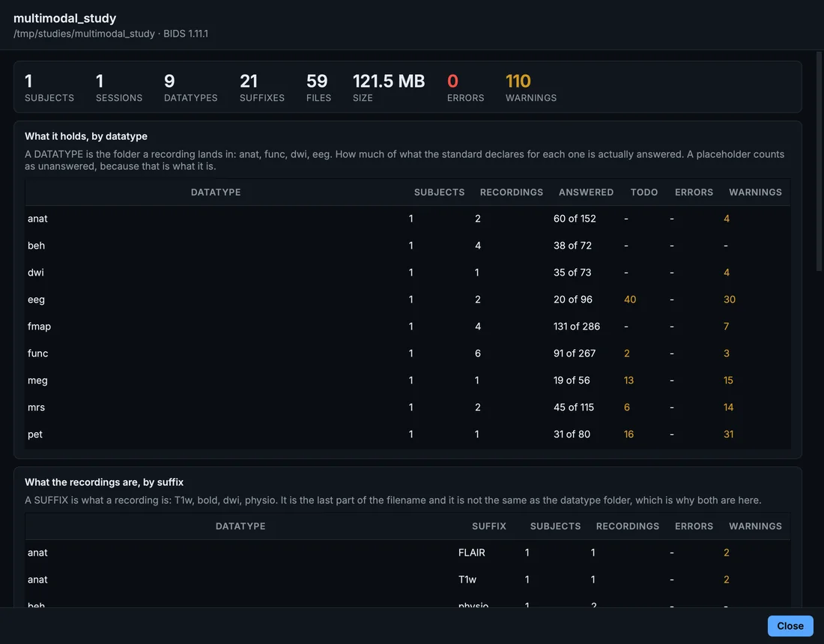Click '91 of 267' answered value
The image size is (824, 644).
[x=575, y=353]
